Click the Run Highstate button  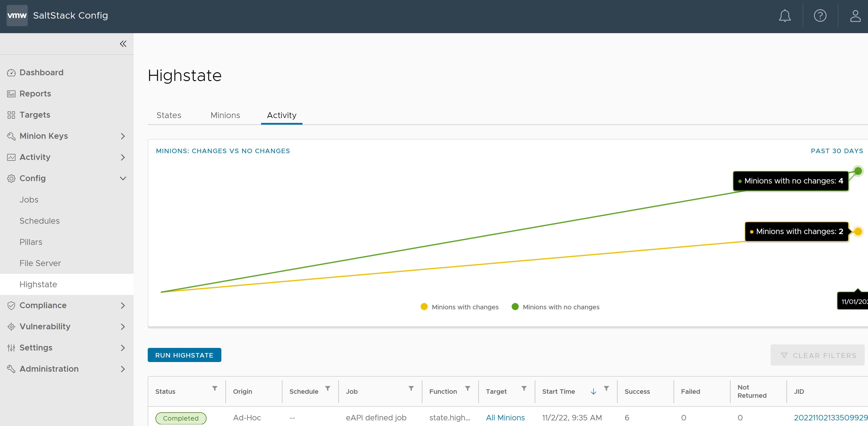coord(184,355)
